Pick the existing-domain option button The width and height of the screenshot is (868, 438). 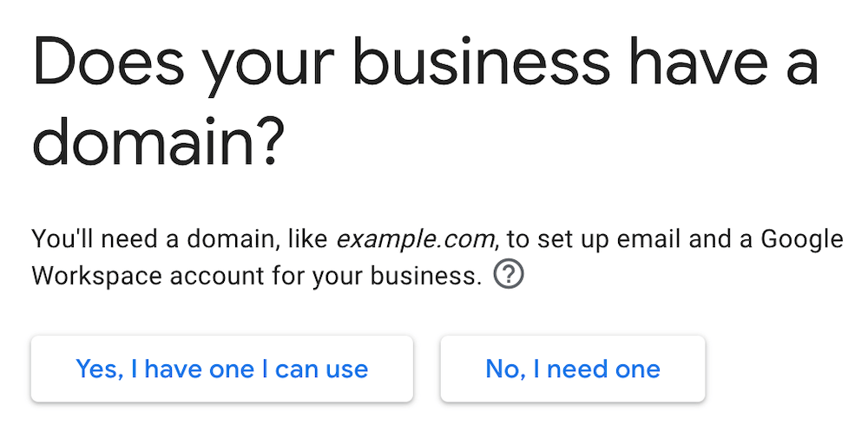point(222,369)
